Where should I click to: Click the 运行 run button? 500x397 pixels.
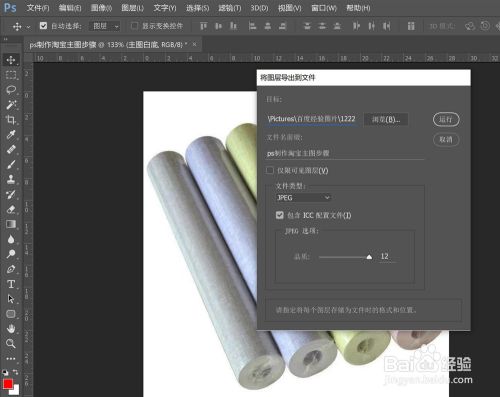click(446, 119)
